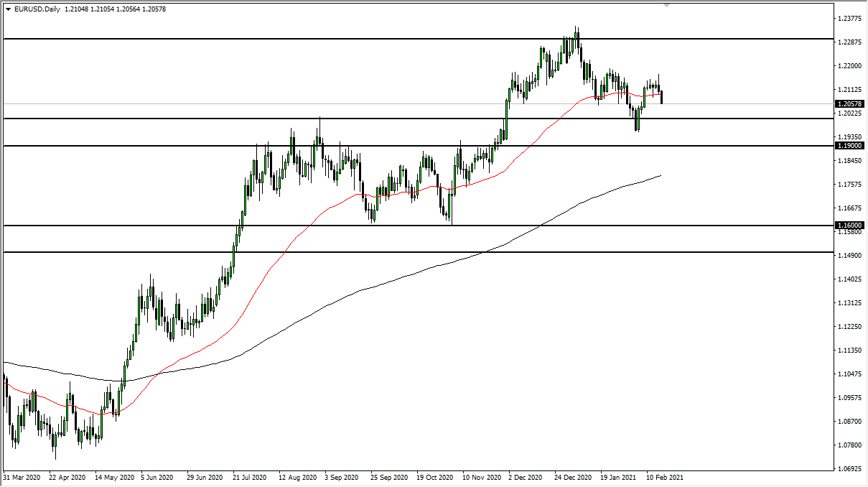Click the 1.18450 price axis label

coord(850,161)
